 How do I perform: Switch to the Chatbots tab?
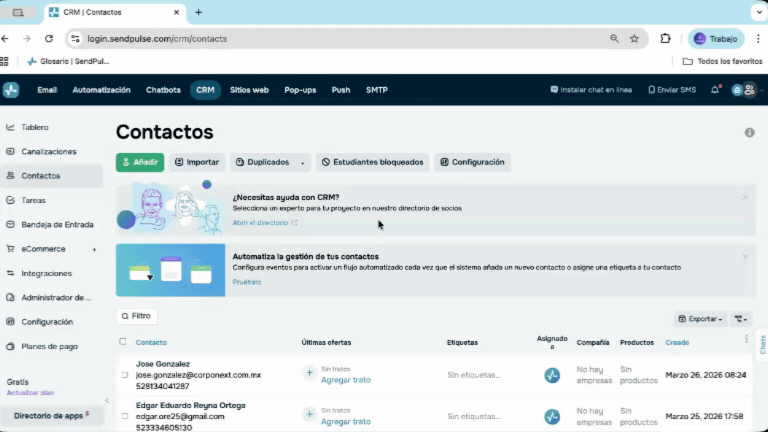point(163,90)
